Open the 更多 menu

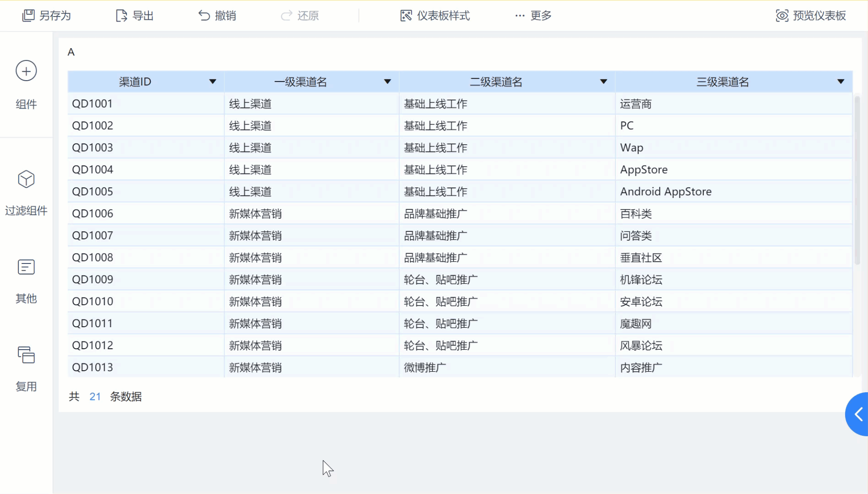coord(532,15)
